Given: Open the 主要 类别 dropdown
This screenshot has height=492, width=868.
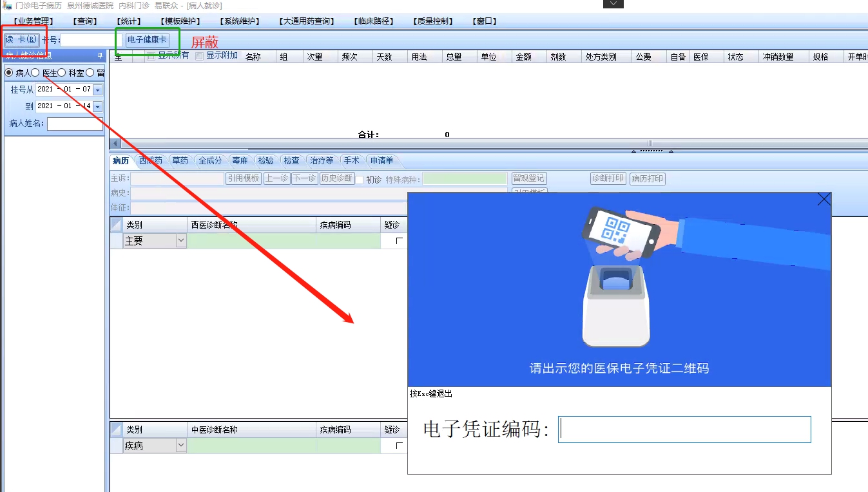Looking at the screenshot, I should click(181, 241).
